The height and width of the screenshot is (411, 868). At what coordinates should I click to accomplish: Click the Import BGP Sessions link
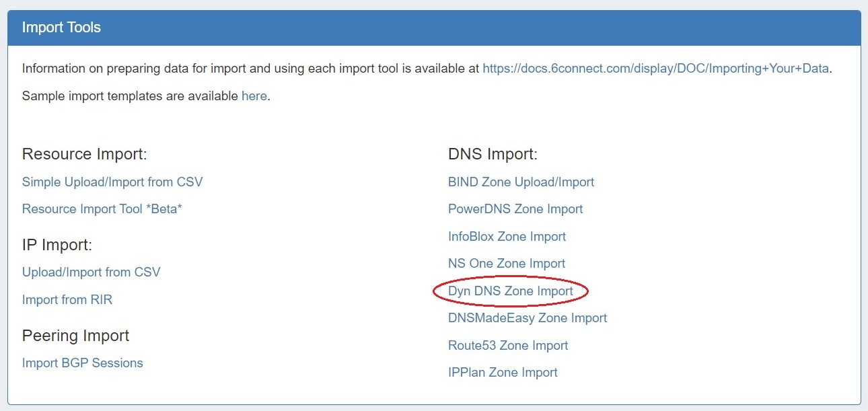[x=83, y=363]
